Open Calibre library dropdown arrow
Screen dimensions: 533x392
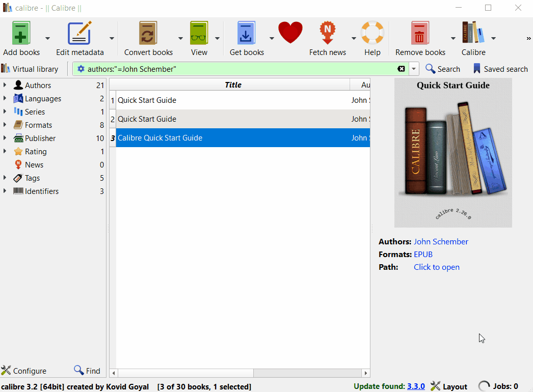pos(494,38)
